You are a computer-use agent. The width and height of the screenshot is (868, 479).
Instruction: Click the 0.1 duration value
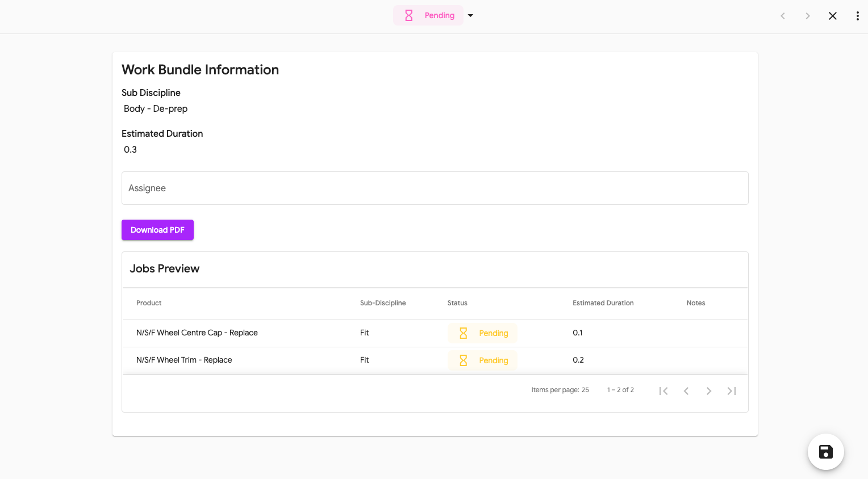(x=578, y=333)
